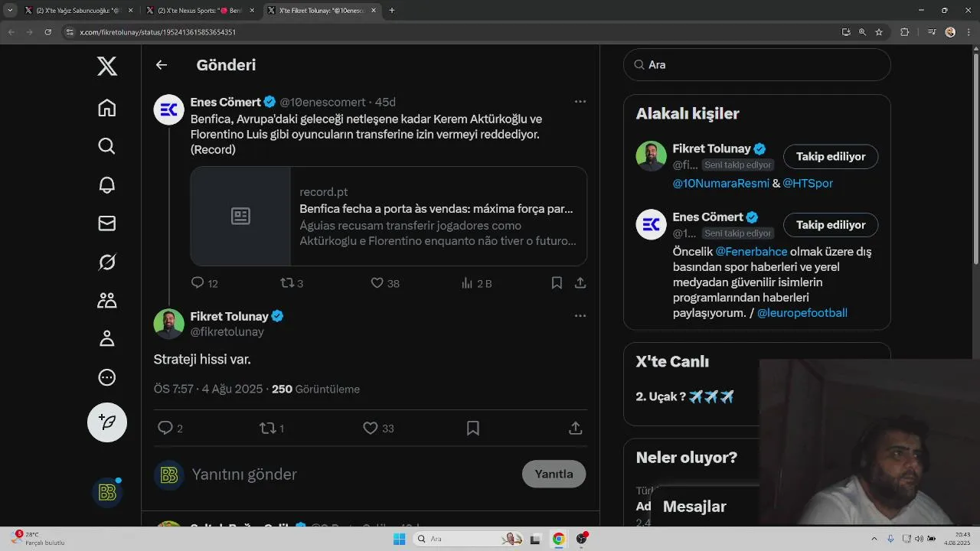Viewport: 980px width, 551px height.
Task: Go to the Home timeline icon
Action: 107,108
